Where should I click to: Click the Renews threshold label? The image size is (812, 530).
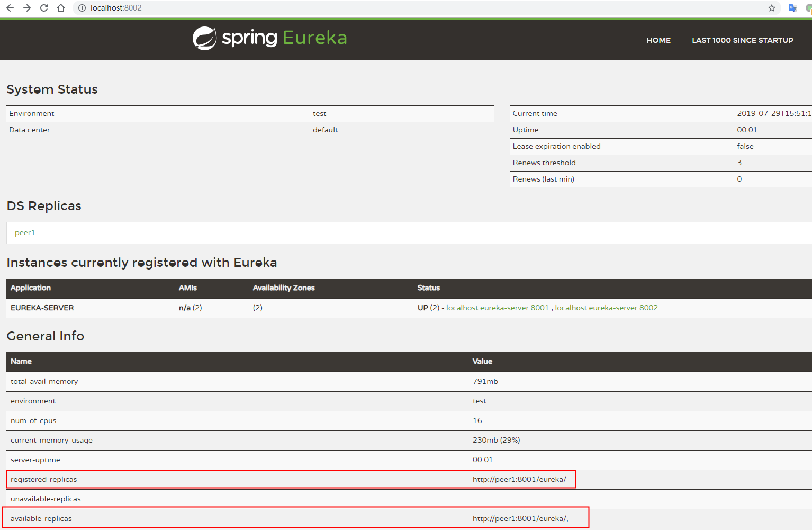544,163
